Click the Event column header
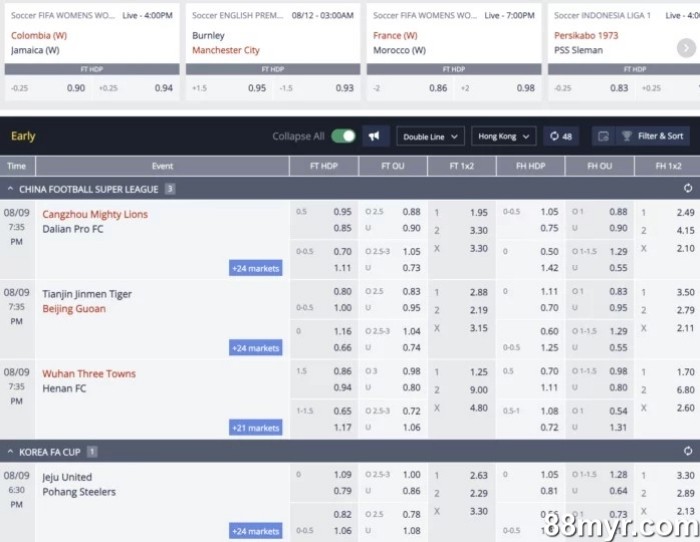This screenshot has height=542, width=700. click(x=162, y=166)
